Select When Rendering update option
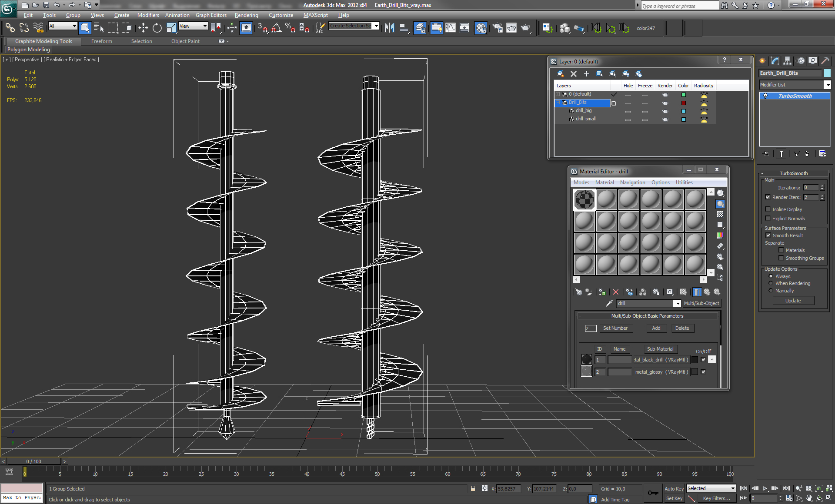The image size is (835, 504). tap(771, 283)
